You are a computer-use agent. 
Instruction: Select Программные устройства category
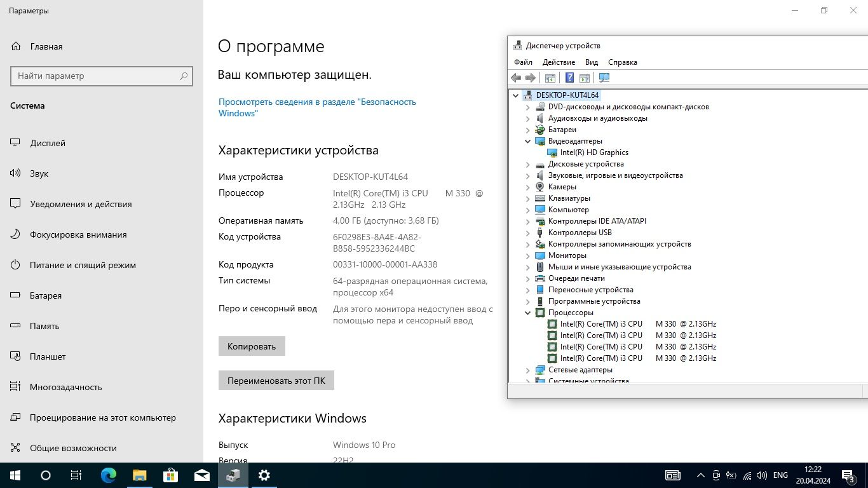pyautogui.click(x=594, y=301)
